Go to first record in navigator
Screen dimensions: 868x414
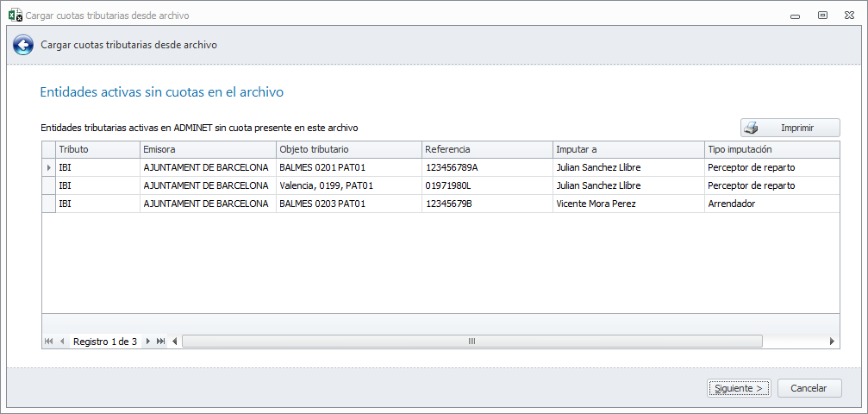click(x=48, y=342)
